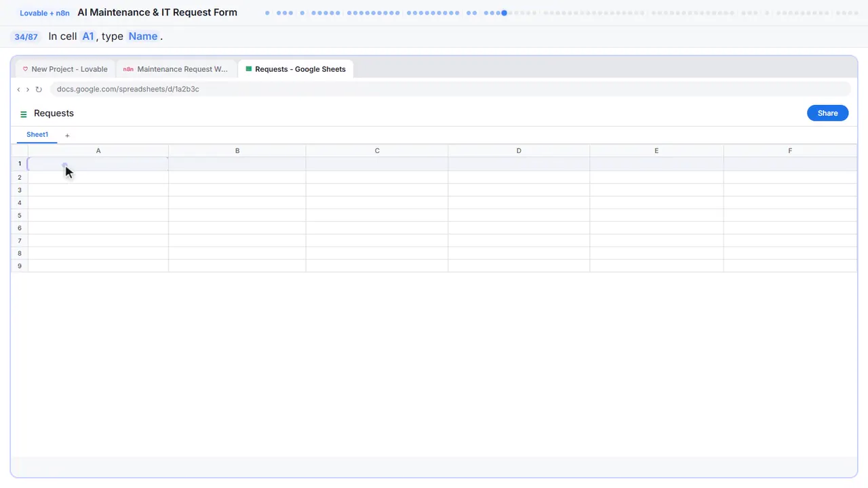Select the Sheet1 sheet tab
The height and width of the screenshot is (488, 868).
37,135
